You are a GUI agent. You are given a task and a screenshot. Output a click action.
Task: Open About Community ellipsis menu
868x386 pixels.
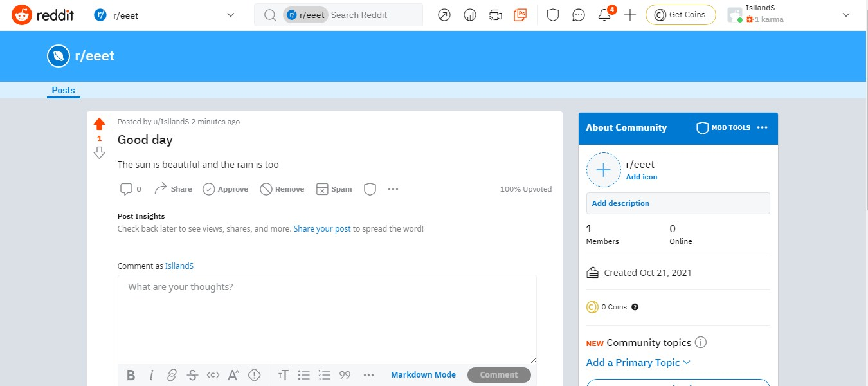(763, 128)
